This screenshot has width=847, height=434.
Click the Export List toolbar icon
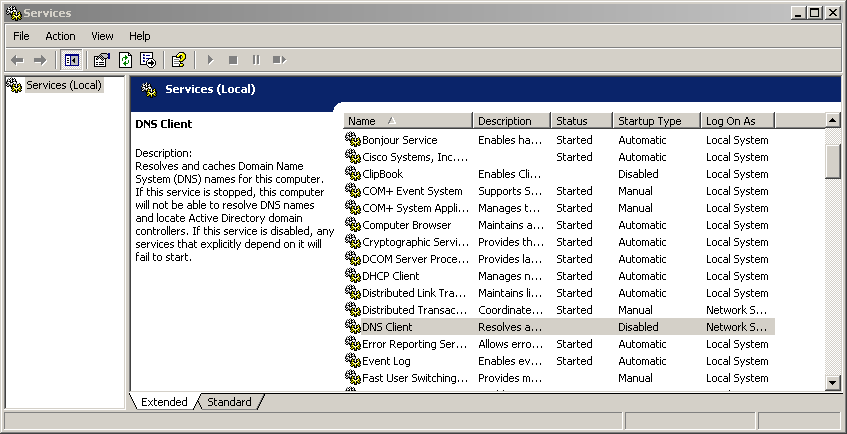point(148,60)
